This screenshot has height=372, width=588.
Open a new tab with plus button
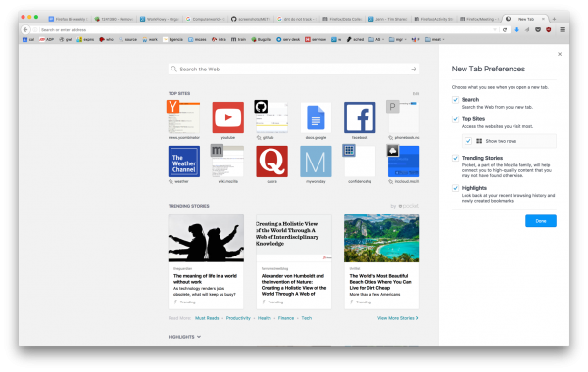click(x=555, y=19)
